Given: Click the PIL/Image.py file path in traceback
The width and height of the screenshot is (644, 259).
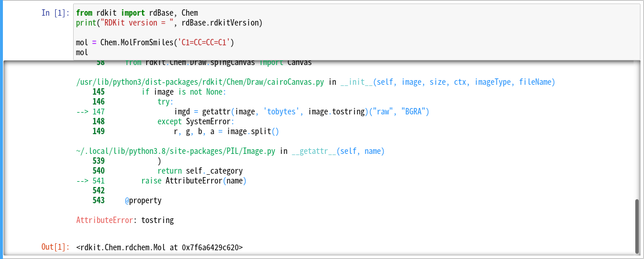Looking at the screenshot, I should [x=176, y=152].
